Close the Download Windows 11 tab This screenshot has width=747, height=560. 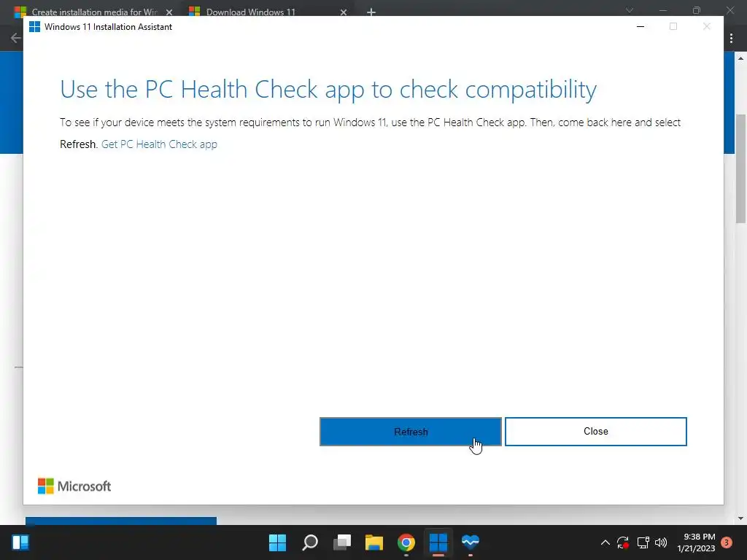pos(344,12)
